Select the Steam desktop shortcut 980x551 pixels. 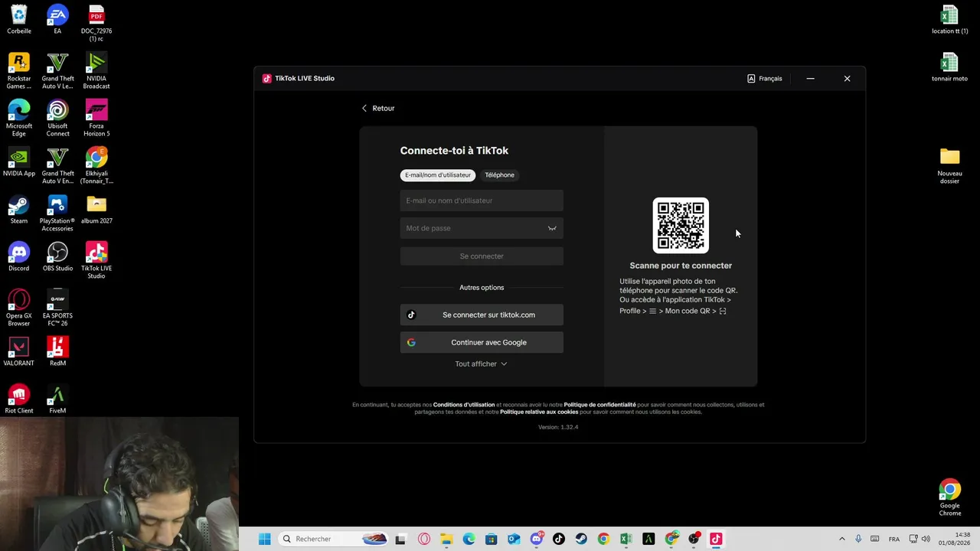pos(19,210)
